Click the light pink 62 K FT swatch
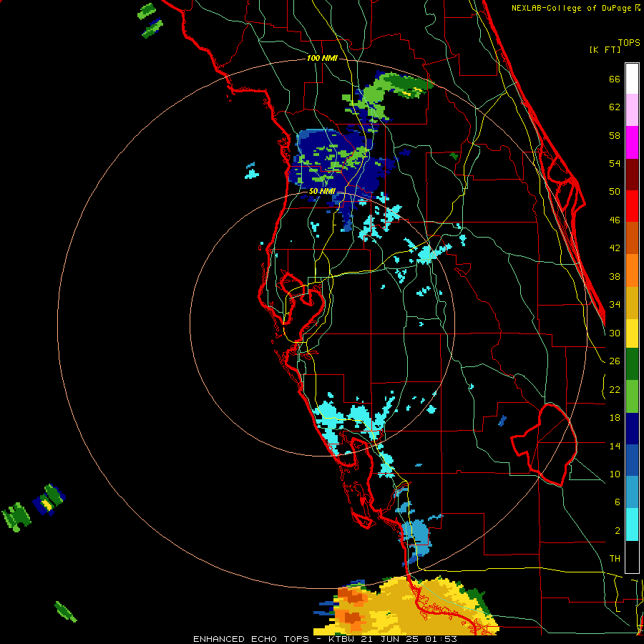 click(x=632, y=109)
